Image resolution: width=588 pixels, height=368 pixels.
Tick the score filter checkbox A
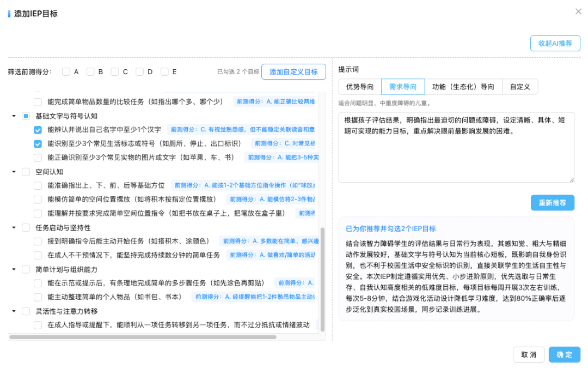click(x=66, y=72)
